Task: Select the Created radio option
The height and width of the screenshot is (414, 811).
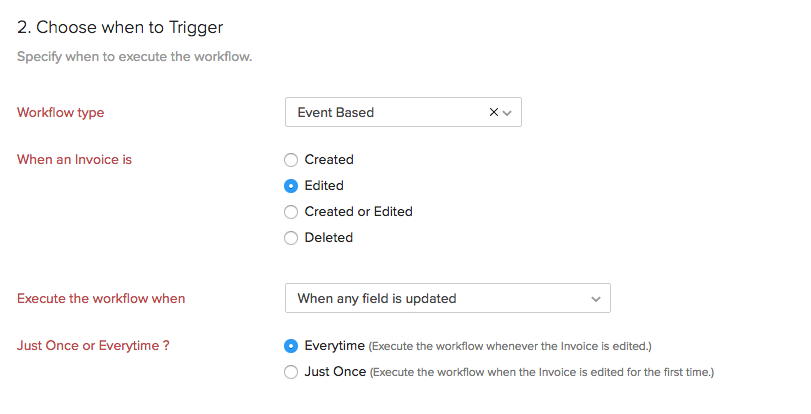Action: 291,160
